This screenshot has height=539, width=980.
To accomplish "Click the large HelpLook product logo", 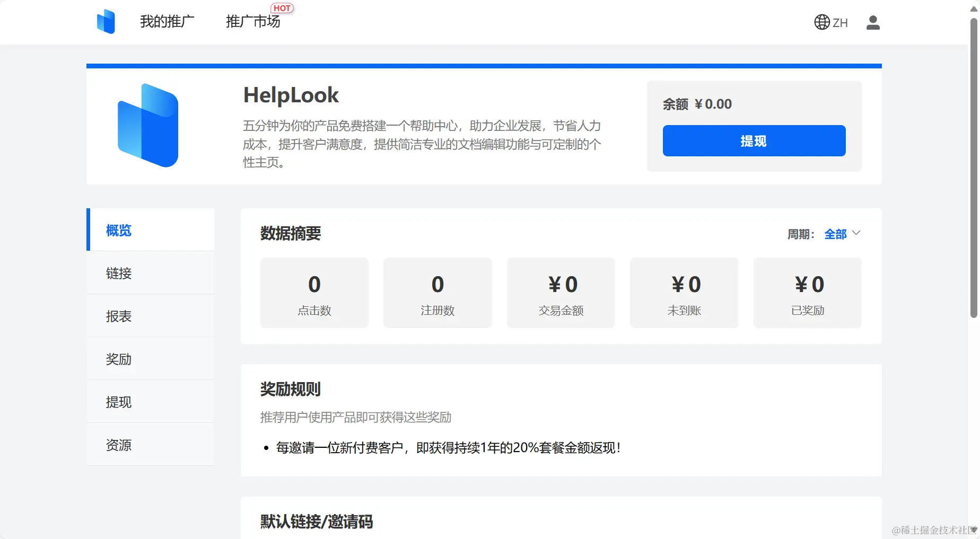I will tap(148, 126).
